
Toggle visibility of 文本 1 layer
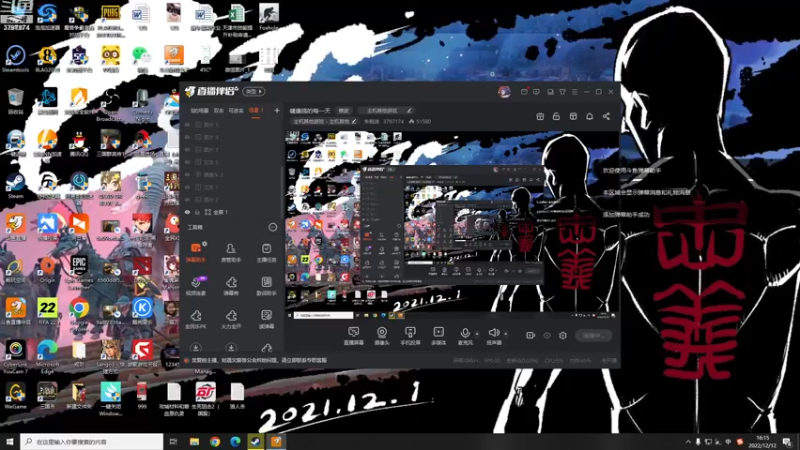pos(188,187)
